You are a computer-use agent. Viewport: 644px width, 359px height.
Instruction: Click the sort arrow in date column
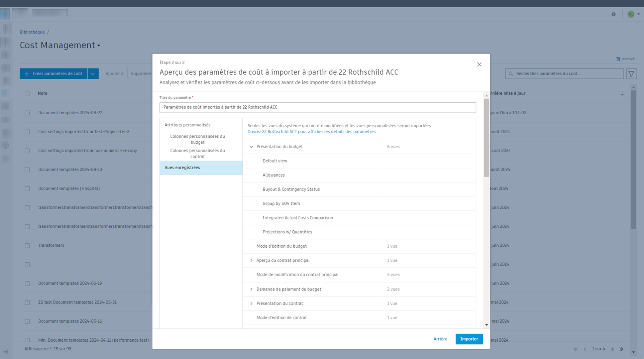(622, 93)
